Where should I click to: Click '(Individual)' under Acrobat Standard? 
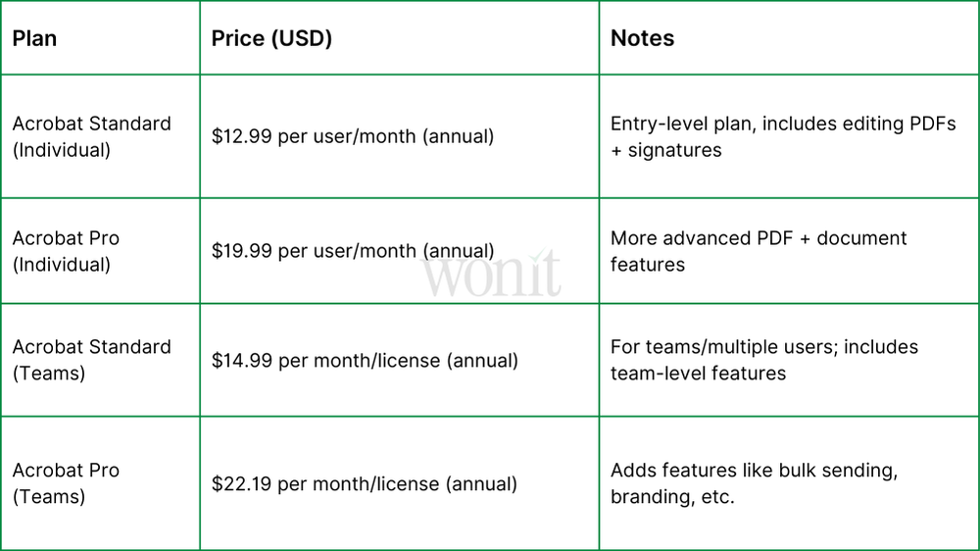[x=62, y=150]
